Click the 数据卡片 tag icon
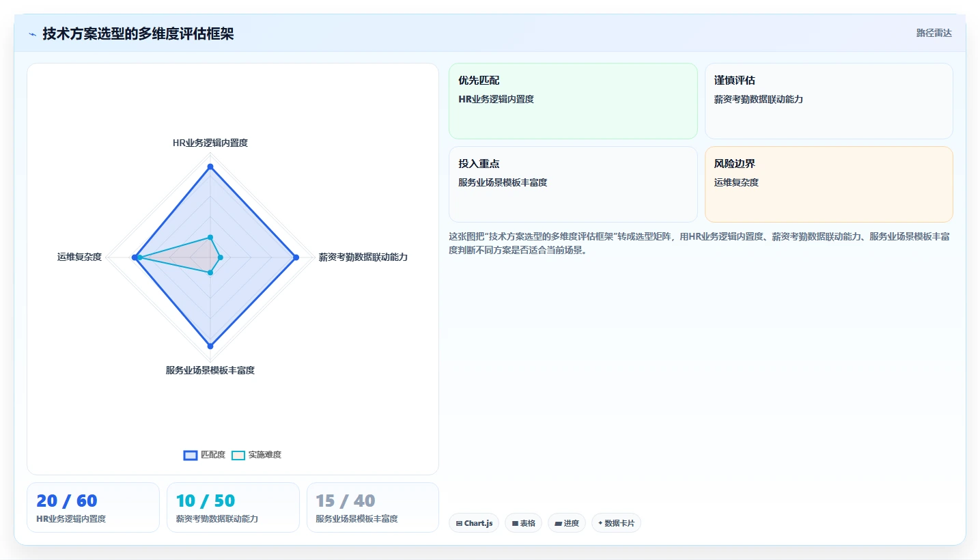980x560 pixels. pos(600,523)
